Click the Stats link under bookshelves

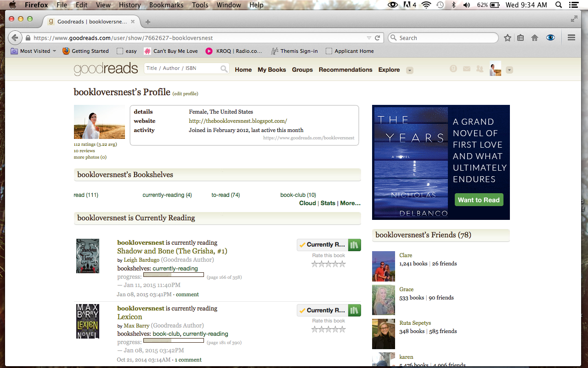pos(328,203)
